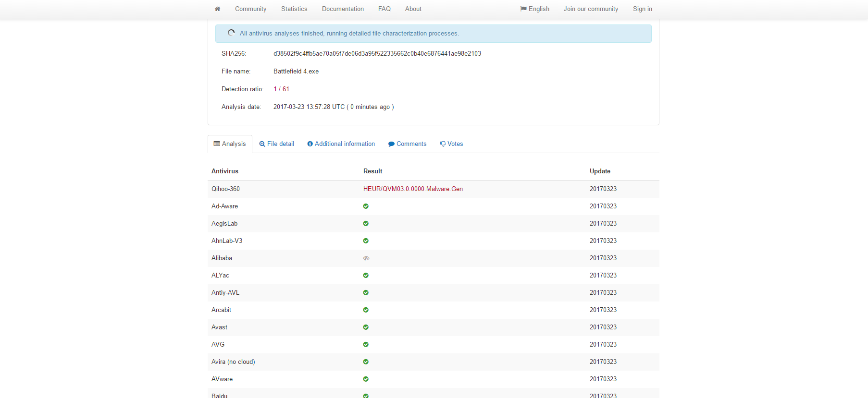868x398 pixels.
Task: Click the Arcabit antivirus name
Action: [x=221, y=310]
